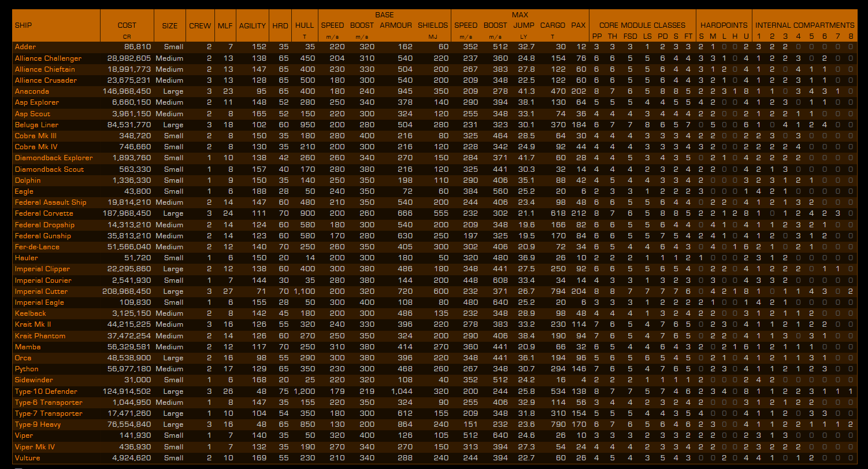Click the HARDPOINTS group heading

coord(724,25)
